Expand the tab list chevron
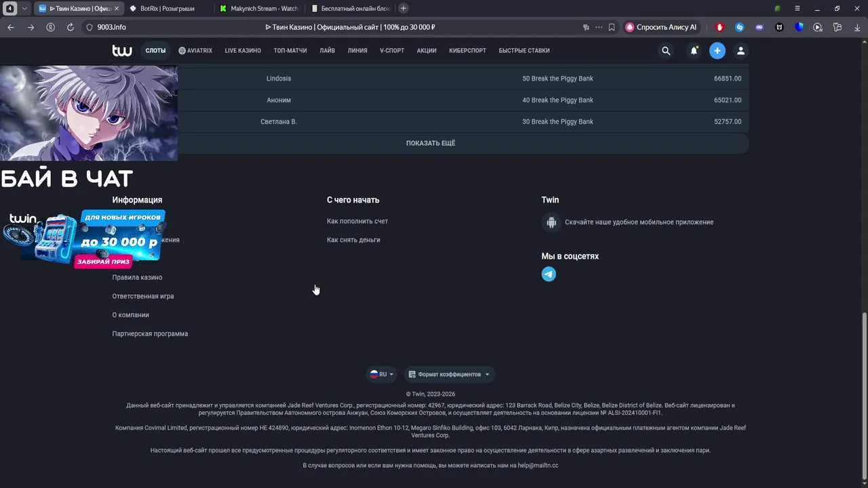Viewport: 868px width, 488px height. coord(25,9)
